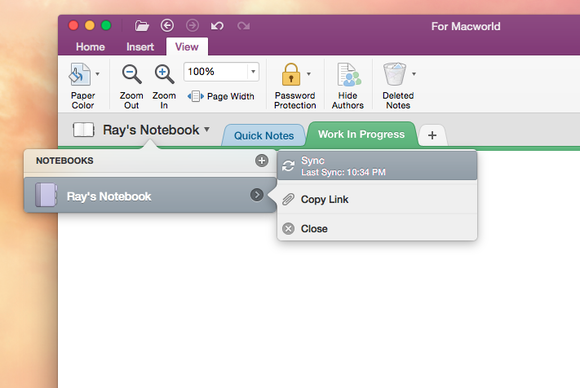Click the For Macworld window title
Image resolution: width=580 pixels, height=388 pixels.
(466, 26)
